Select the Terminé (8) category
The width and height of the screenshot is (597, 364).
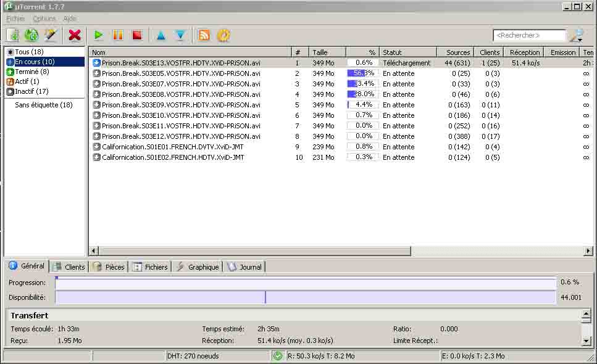31,72
